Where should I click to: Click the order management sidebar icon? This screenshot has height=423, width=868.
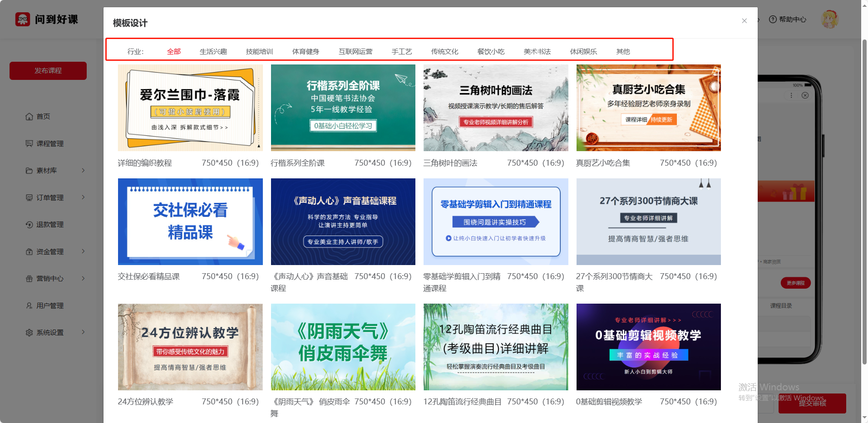click(29, 198)
